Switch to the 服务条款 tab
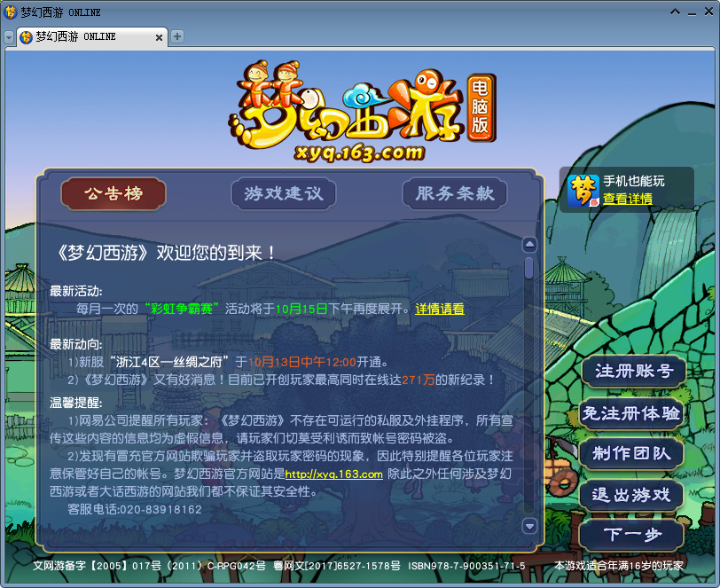The width and height of the screenshot is (720, 588). tap(455, 194)
